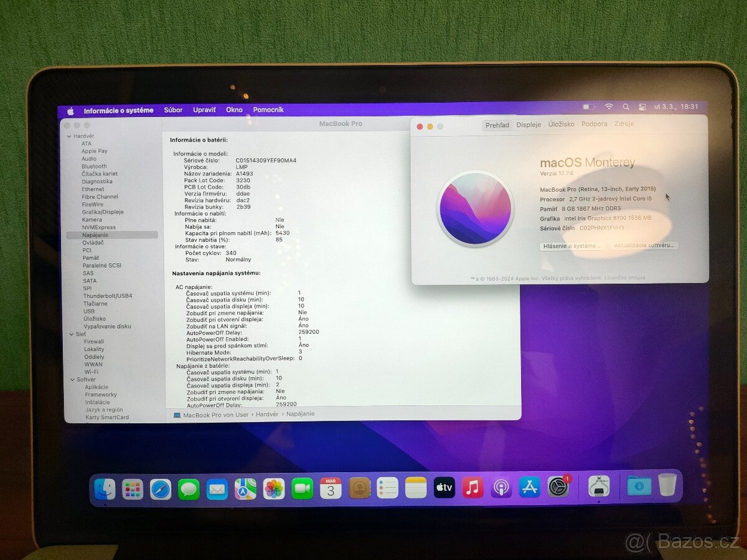
Task: Switch to the Displeje tab
Action: (x=529, y=124)
